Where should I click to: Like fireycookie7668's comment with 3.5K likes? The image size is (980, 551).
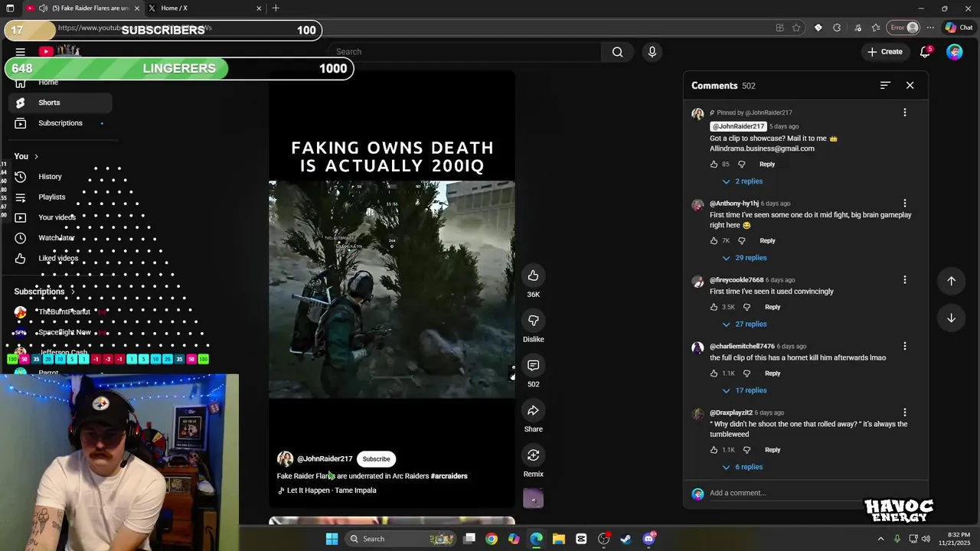714,308
